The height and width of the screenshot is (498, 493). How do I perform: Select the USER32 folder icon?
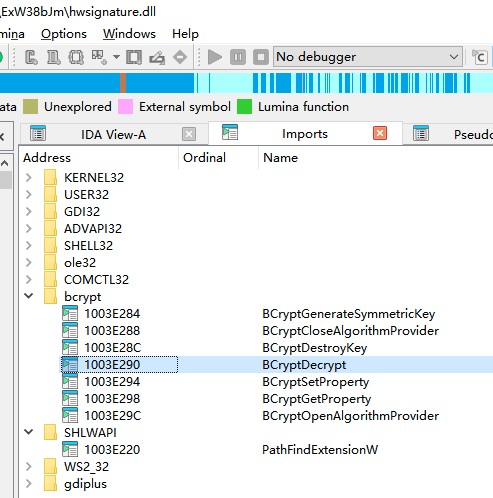click(x=50, y=194)
